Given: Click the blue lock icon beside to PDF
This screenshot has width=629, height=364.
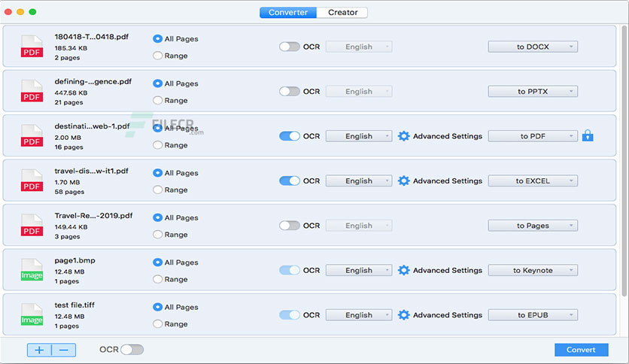Looking at the screenshot, I should 588,136.
